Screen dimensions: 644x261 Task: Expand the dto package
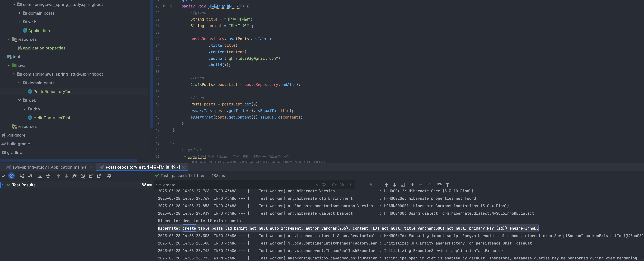pyautogui.click(x=25, y=109)
